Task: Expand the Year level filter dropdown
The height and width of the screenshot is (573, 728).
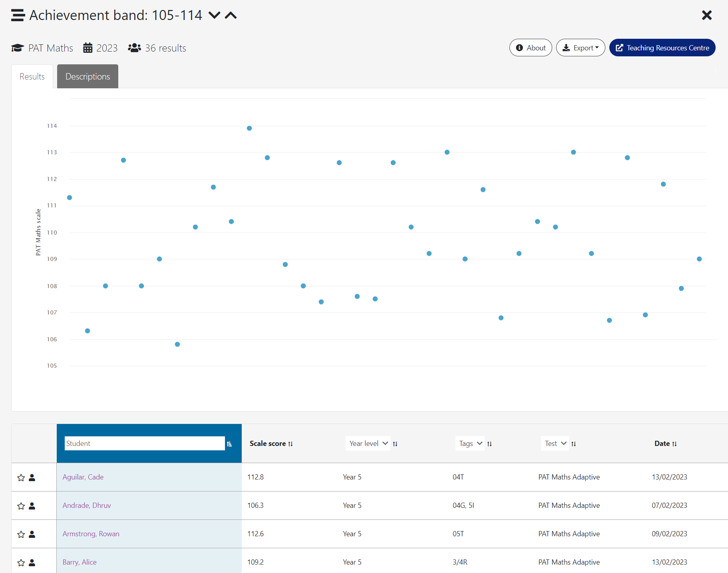Action: [x=368, y=444]
